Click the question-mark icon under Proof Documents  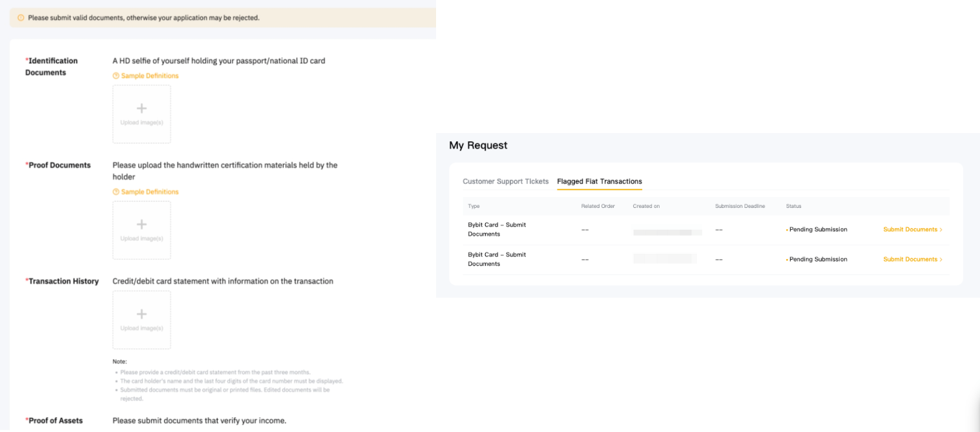click(116, 192)
